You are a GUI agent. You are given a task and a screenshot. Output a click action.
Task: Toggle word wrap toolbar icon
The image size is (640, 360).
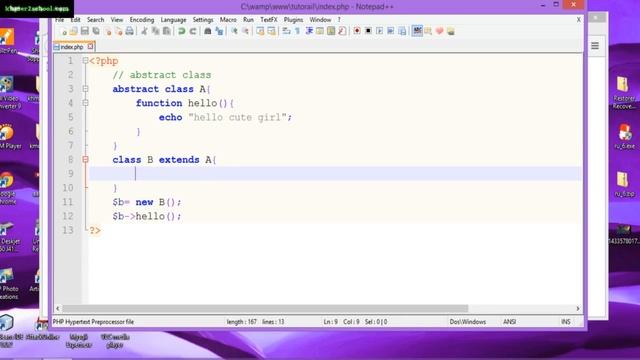(x=286, y=31)
